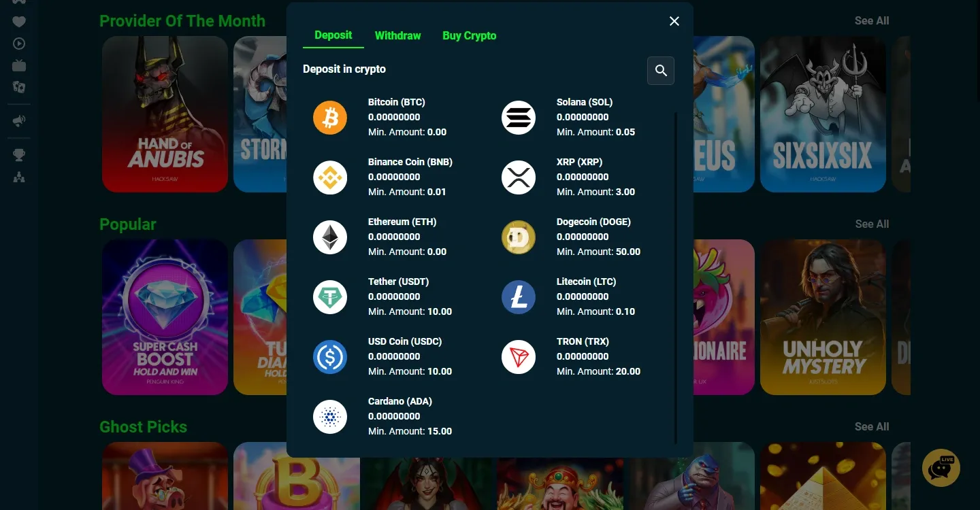Image resolution: width=980 pixels, height=510 pixels.
Task: Click the Solana (SOL) label
Action: point(585,102)
